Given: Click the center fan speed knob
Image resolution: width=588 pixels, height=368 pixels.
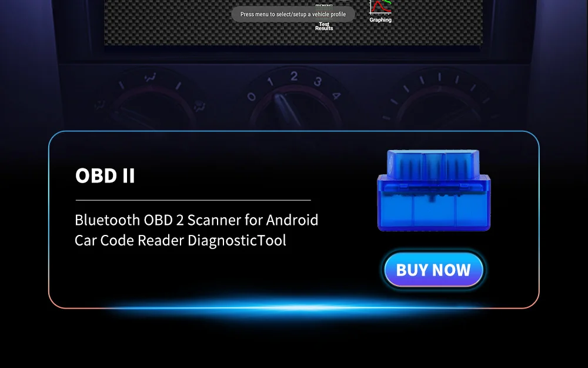Looking at the screenshot, I should tap(296, 109).
